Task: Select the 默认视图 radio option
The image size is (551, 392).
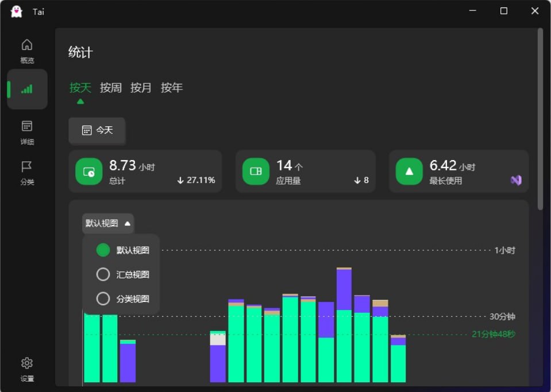Action: [103, 250]
